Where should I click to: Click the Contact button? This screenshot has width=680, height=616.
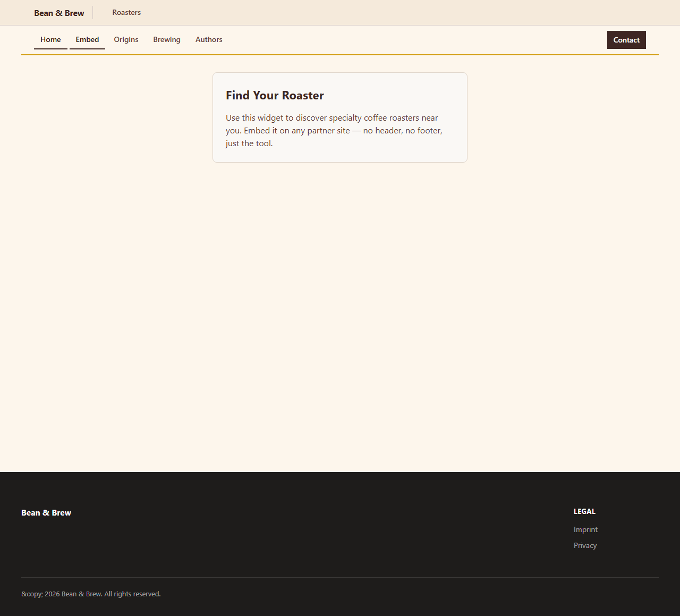coord(626,40)
